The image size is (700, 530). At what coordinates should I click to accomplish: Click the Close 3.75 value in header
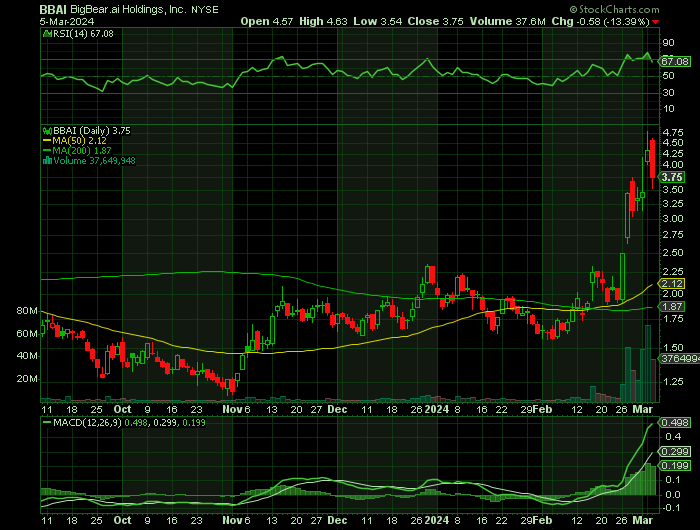coord(435,21)
